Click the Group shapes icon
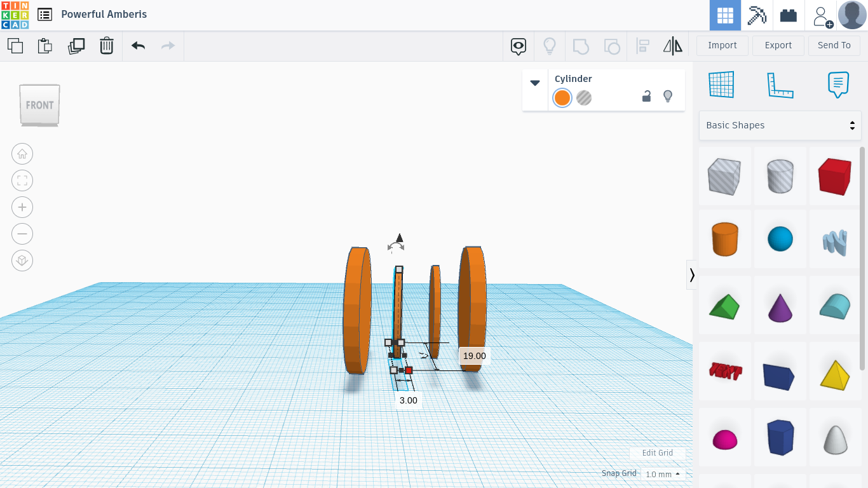This screenshot has width=868, height=488. tap(581, 46)
